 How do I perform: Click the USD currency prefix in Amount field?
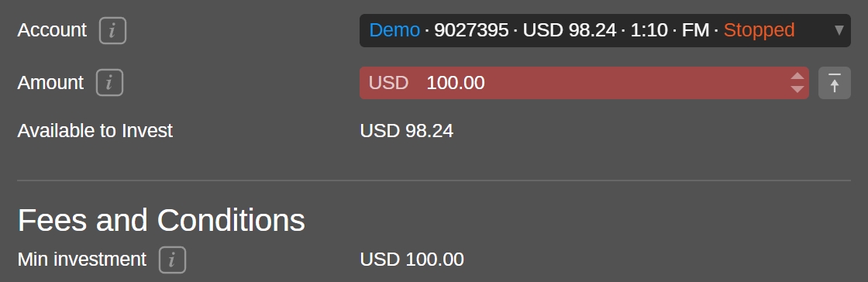tap(388, 83)
